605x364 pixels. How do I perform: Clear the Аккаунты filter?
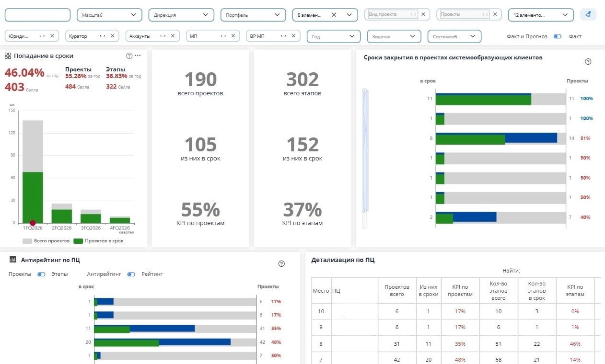tap(173, 36)
